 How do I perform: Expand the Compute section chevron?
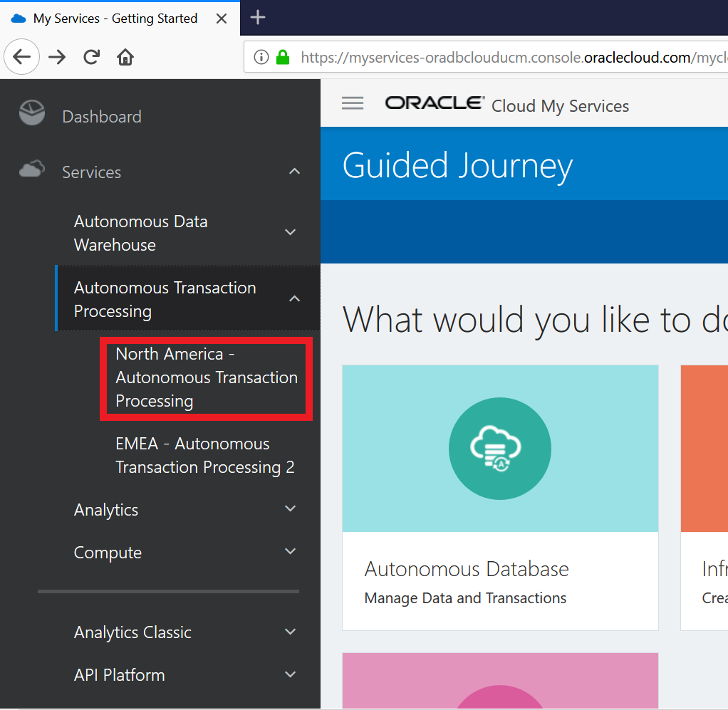(x=290, y=551)
